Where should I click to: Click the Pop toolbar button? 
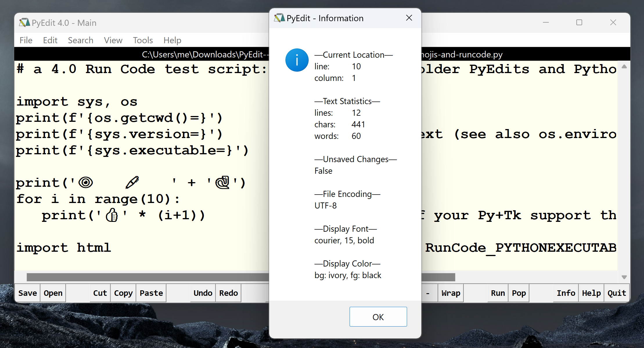pyautogui.click(x=519, y=293)
